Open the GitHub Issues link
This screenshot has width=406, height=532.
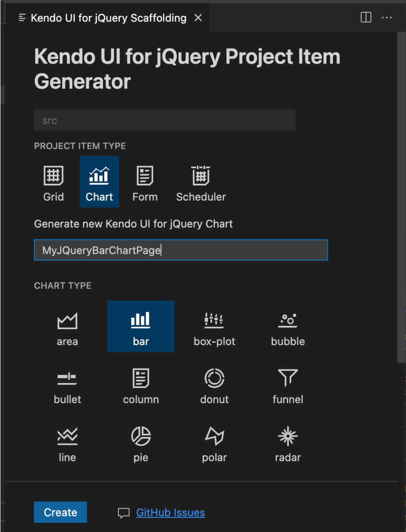[x=170, y=512]
